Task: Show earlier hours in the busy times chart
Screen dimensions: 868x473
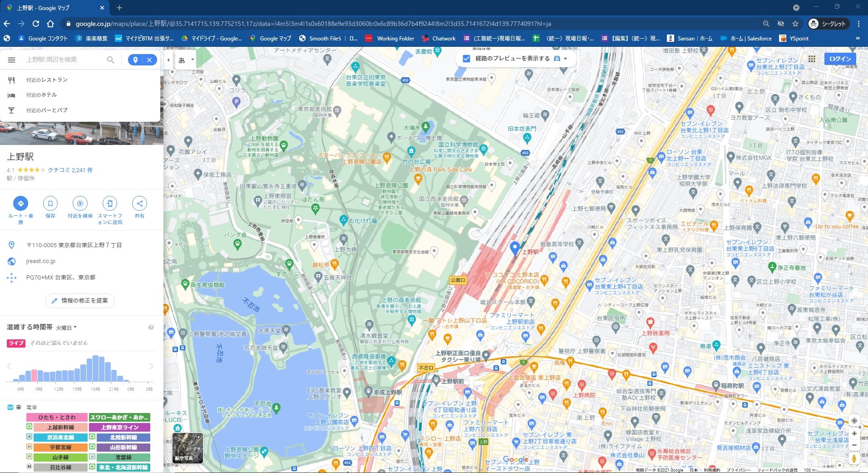Action: tap(9, 366)
